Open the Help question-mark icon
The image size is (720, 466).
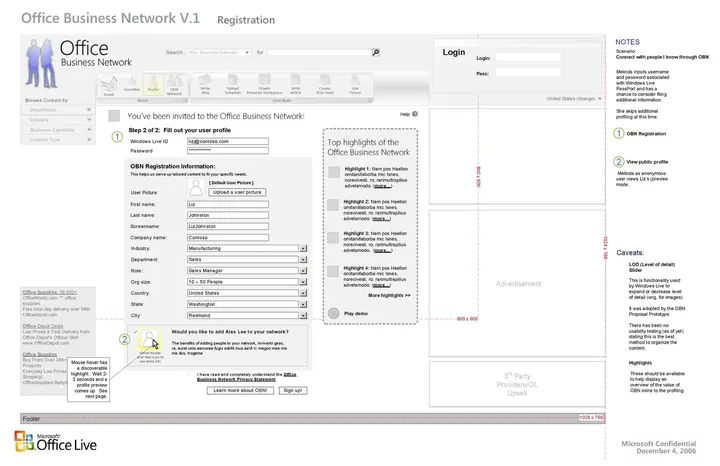[415, 114]
